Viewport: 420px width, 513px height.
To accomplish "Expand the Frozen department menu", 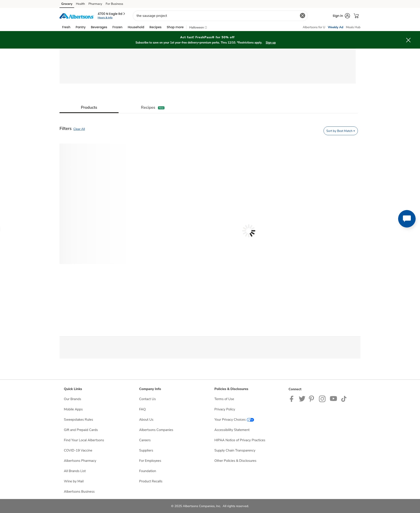I will click(117, 27).
